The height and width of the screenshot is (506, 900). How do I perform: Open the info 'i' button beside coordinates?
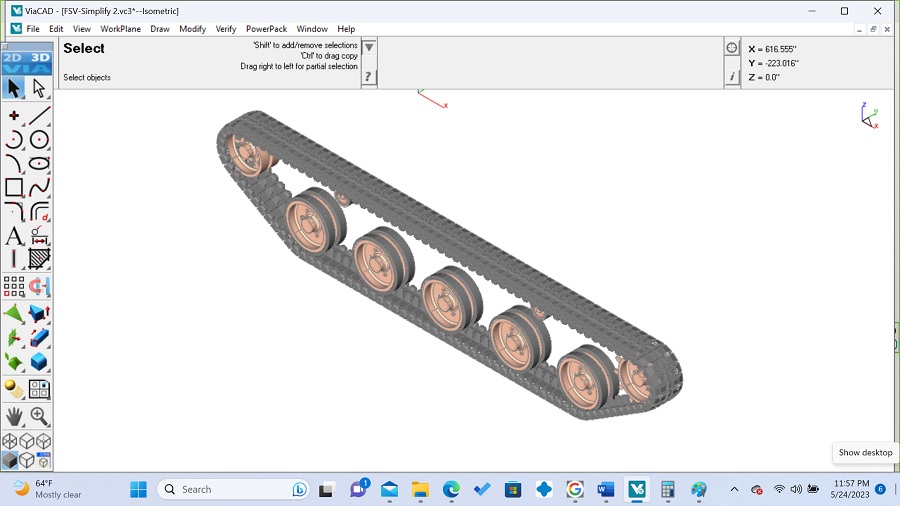(x=732, y=76)
